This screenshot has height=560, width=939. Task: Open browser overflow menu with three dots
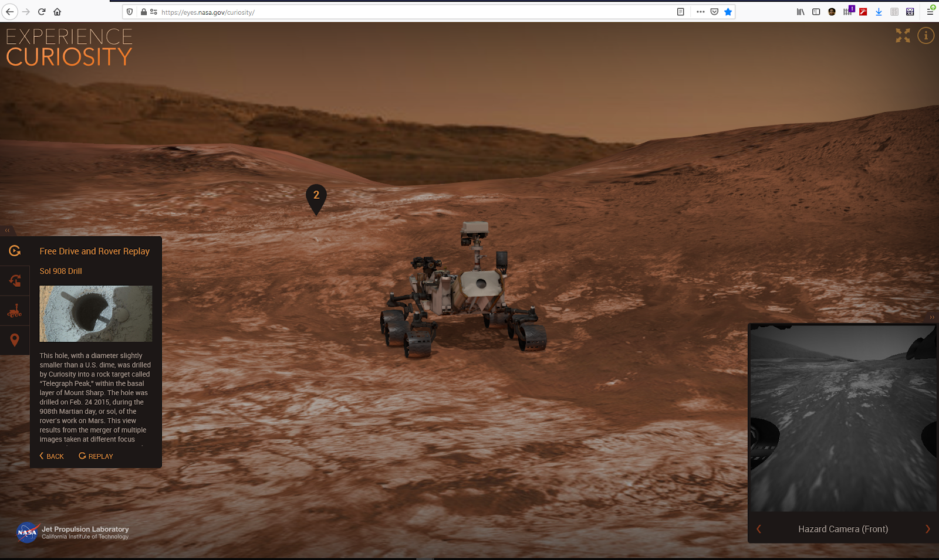[701, 11]
